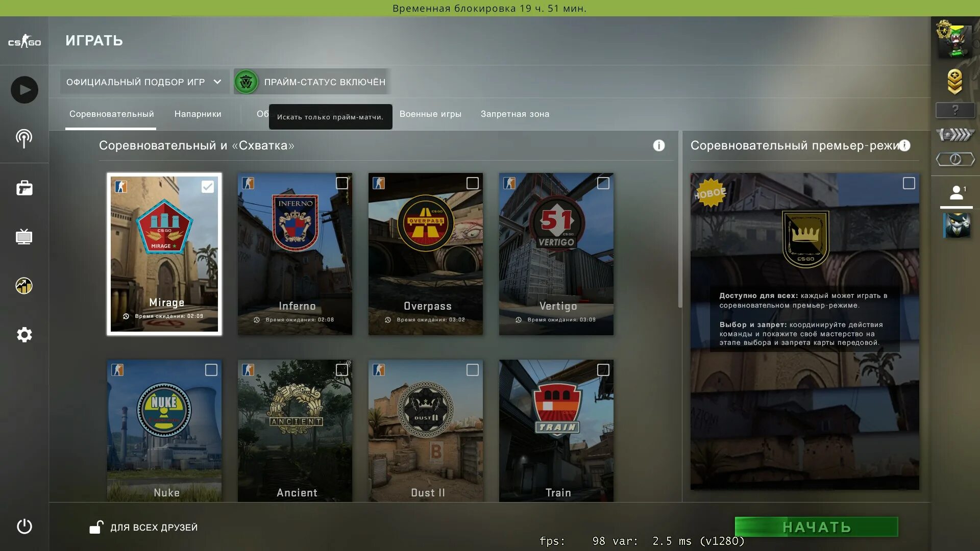
Task: Check the Dust II map checkbox
Action: pyautogui.click(x=473, y=370)
